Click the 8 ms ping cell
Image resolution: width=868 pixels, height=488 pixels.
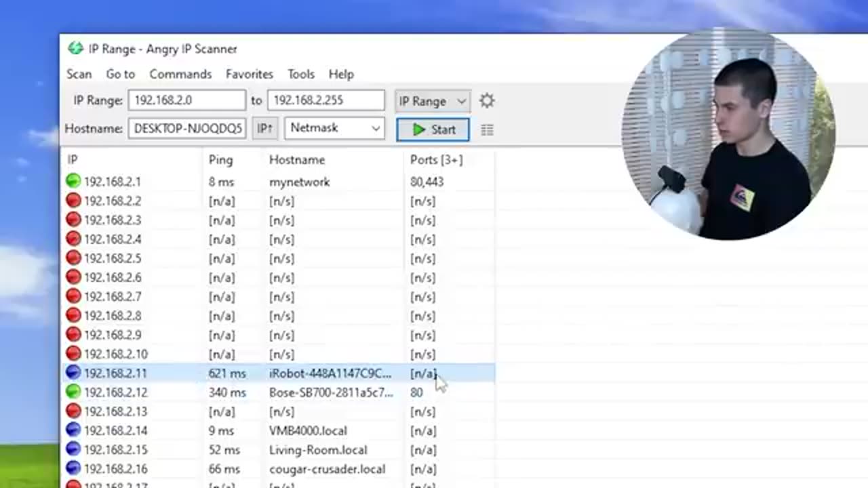click(221, 182)
